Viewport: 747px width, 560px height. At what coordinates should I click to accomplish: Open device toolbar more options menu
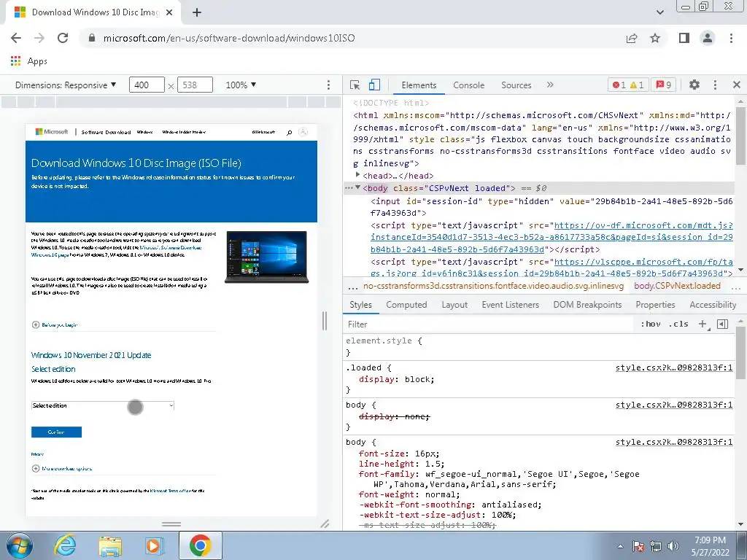click(328, 85)
